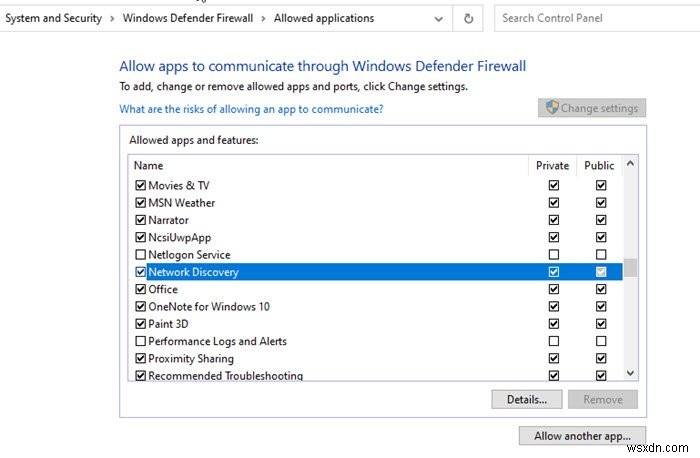Toggle Public checkbox for Office
This screenshot has height=458, width=700.
click(601, 289)
